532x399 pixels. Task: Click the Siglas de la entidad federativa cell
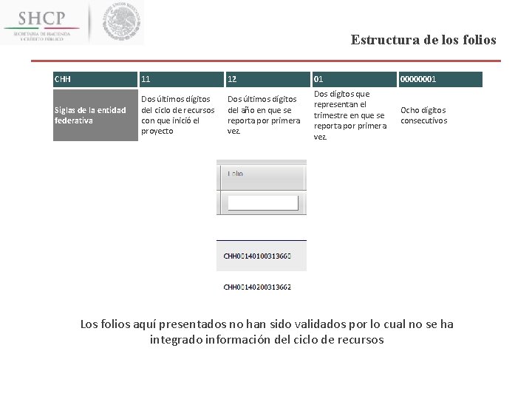pyautogui.click(x=95, y=115)
